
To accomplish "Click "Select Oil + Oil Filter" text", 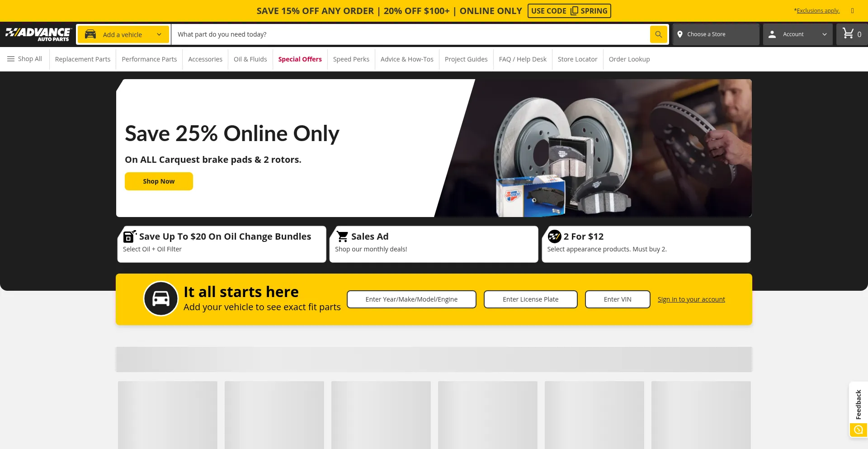I will coord(152,249).
